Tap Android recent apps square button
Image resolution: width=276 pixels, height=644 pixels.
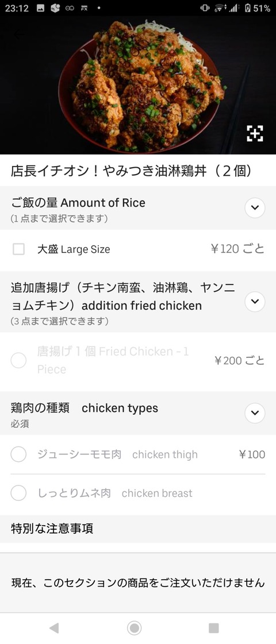point(213,628)
